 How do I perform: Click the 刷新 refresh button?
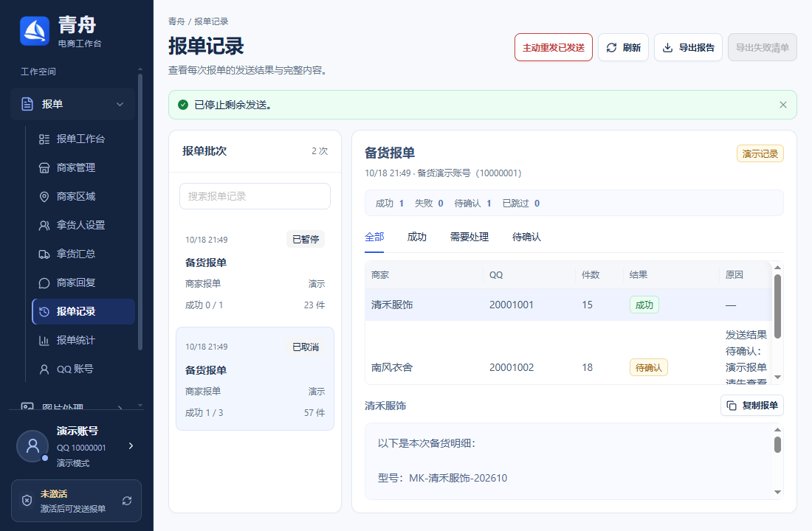[x=623, y=48]
